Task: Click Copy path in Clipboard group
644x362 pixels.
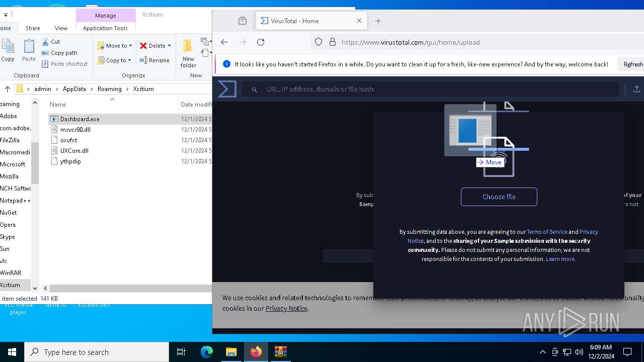Action: (x=59, y=53)
